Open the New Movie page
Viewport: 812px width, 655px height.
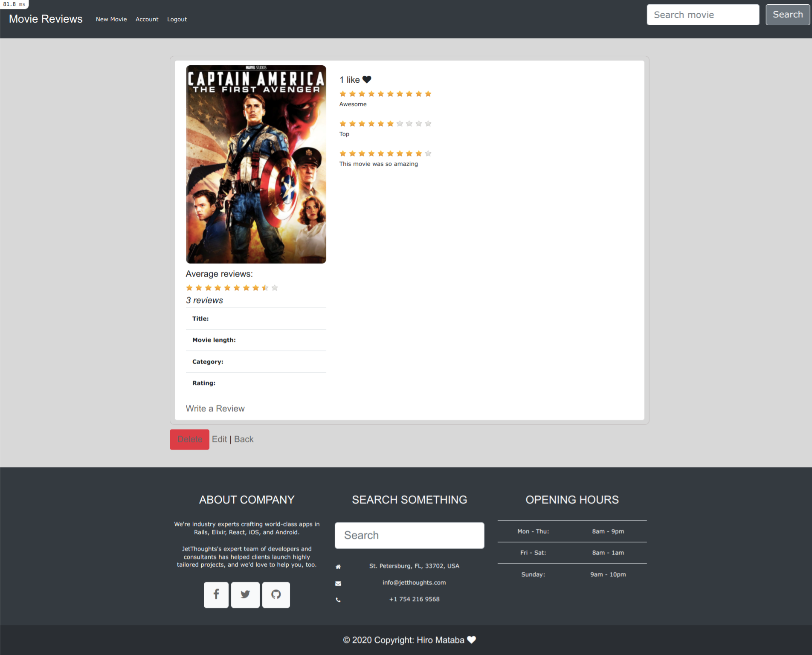(111, 19)
